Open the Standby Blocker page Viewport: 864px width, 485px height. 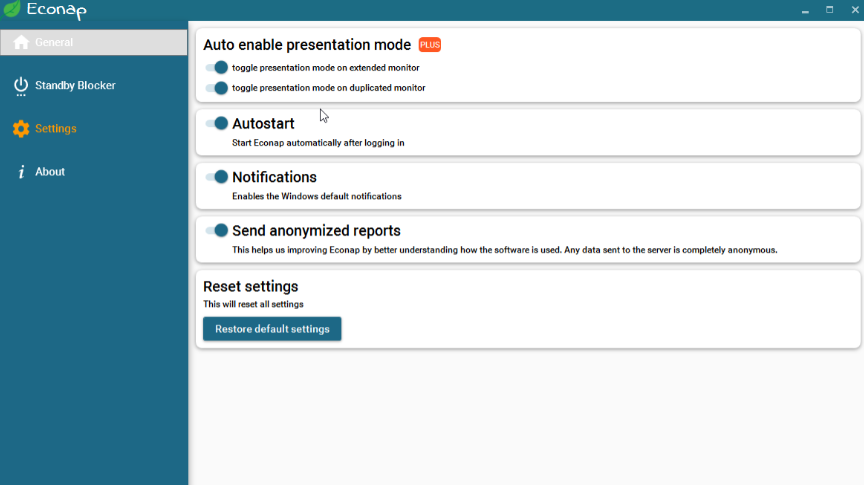pos(94,85)
